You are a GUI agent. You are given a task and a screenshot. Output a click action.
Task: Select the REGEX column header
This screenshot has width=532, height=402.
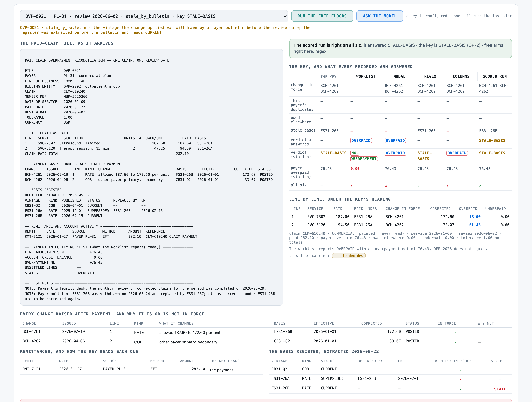(430, 76)
